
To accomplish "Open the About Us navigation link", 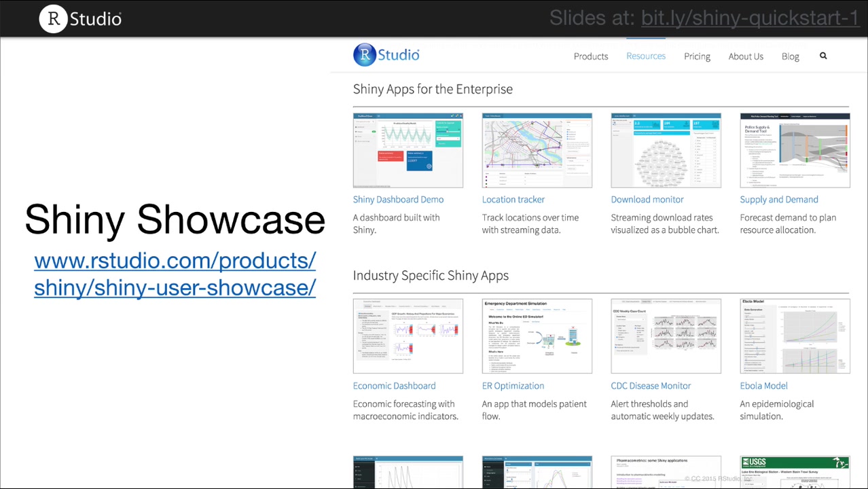I will click(746, 56).
